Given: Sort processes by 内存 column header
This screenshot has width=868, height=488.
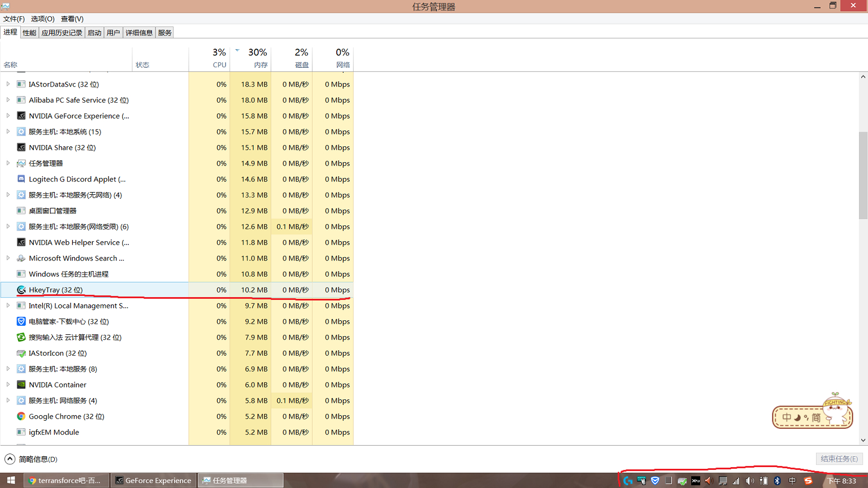Looking at the screenshot, I should (x=250, y=58).
